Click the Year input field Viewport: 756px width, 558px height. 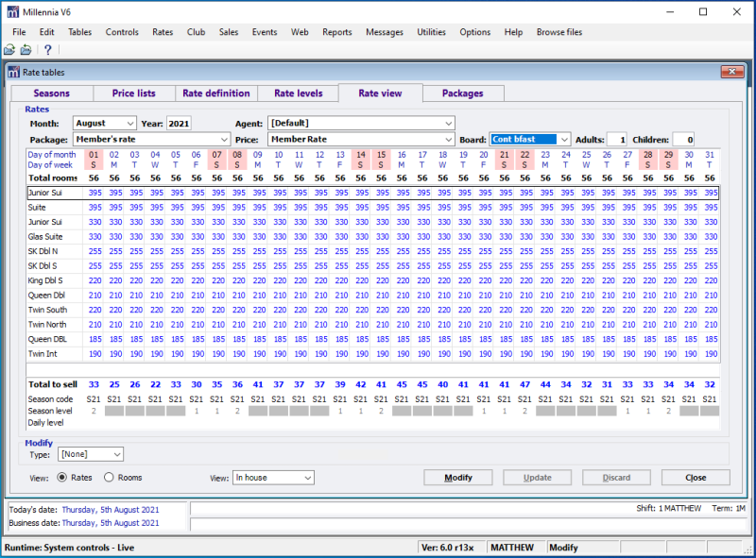pos(179,124)
